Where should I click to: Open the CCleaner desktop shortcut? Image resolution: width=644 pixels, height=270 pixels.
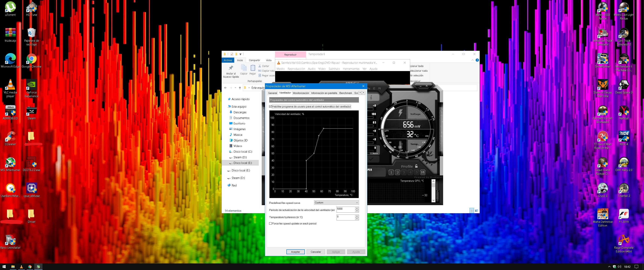[x=10, y=138]
